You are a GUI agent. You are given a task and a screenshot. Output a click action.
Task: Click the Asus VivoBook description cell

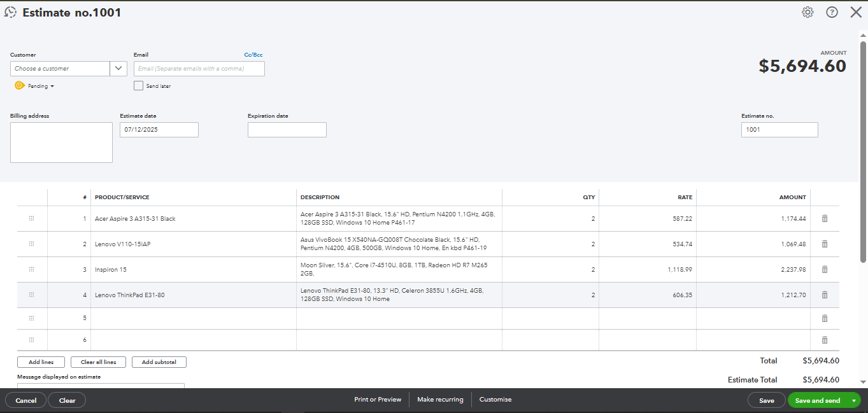click(x=399, y=244)
